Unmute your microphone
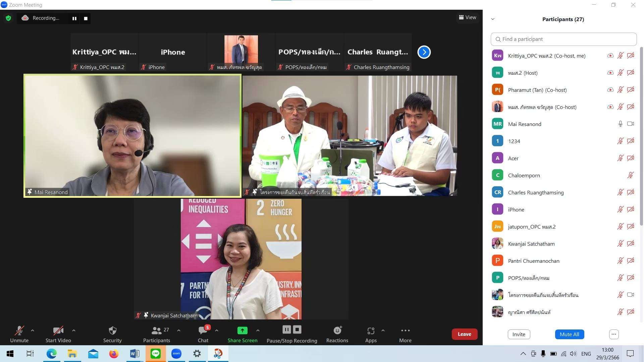Screen dimensions: 644x362 (x=19, y=334)
